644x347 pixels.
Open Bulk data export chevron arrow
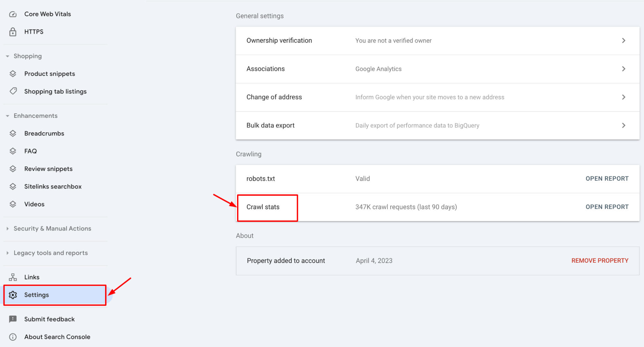coord(624,126)
